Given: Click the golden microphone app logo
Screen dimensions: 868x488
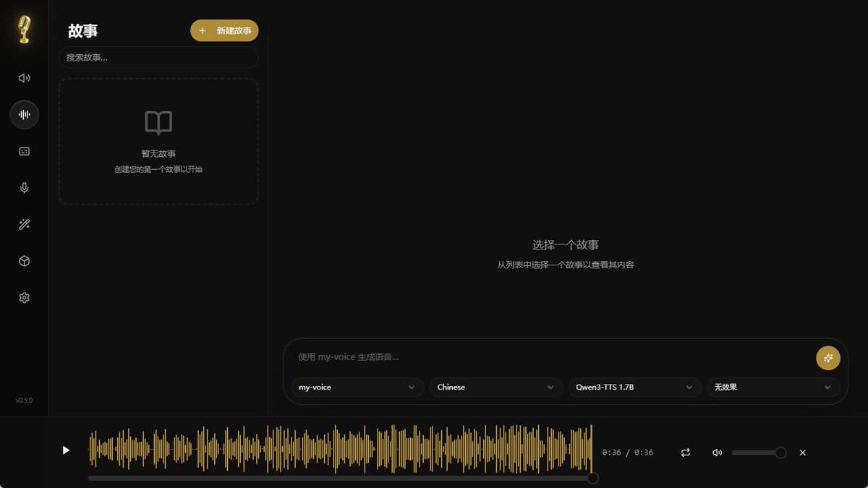Looking at the screenshot, I should click(25, 30).
